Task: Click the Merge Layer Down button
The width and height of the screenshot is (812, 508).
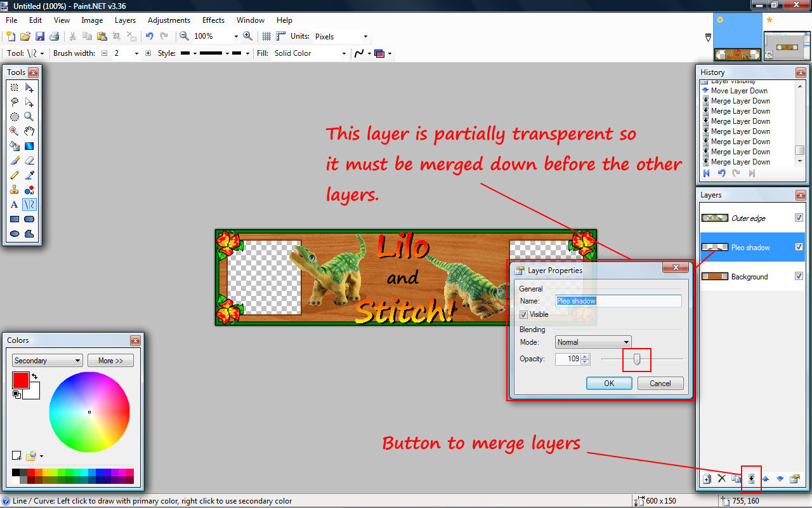Action: click(751, 479)
